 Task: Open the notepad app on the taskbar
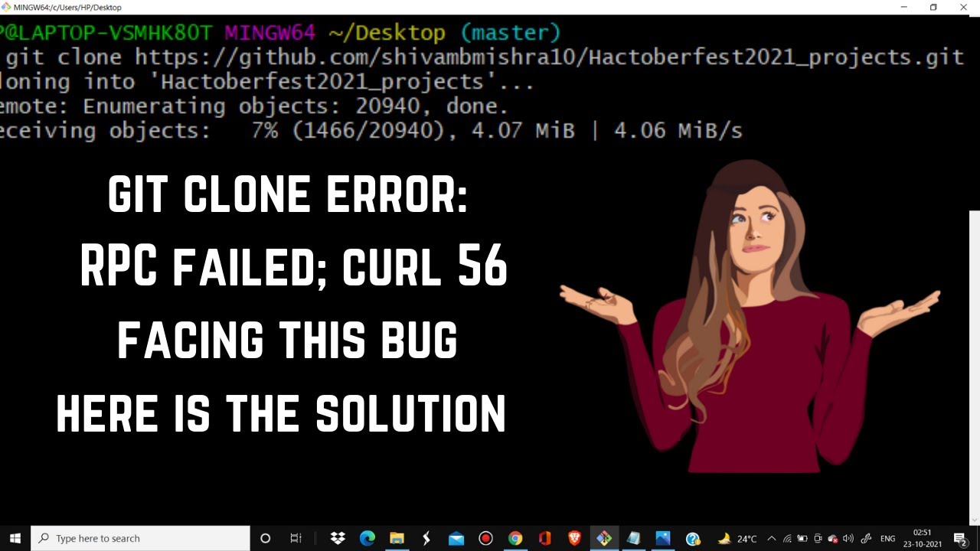point(633,538)
